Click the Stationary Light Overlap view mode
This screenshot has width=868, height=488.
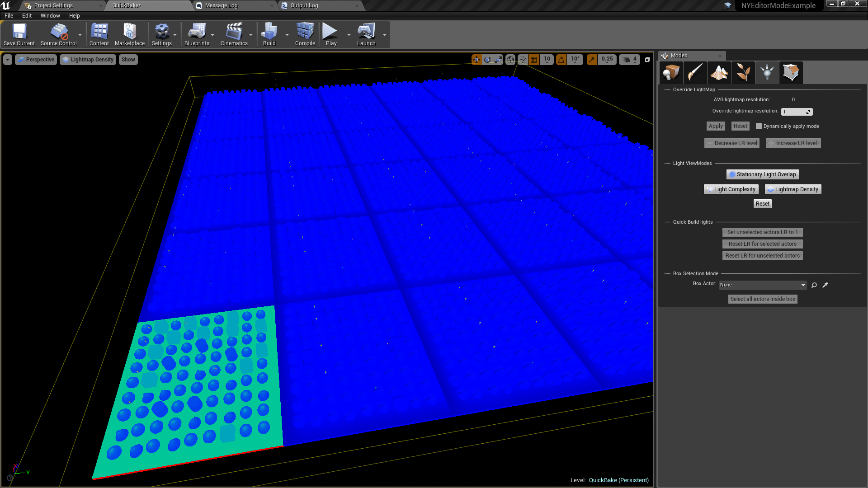[x=762, y=174]
